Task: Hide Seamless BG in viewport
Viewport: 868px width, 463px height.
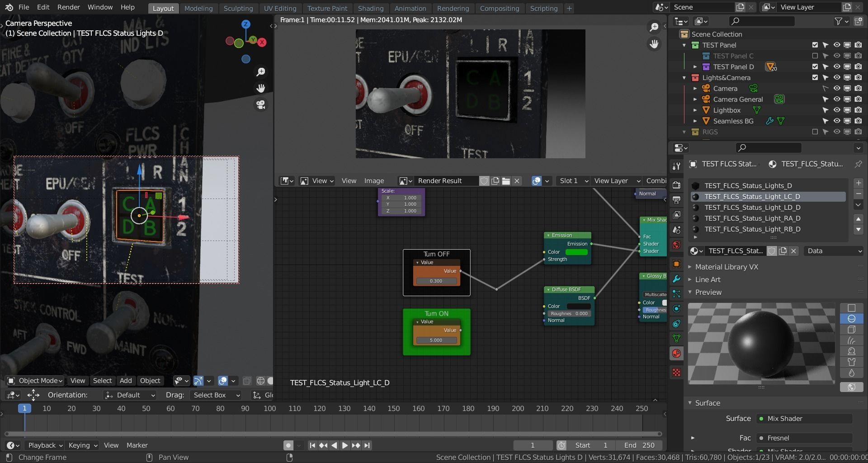Action: [836, 121]
